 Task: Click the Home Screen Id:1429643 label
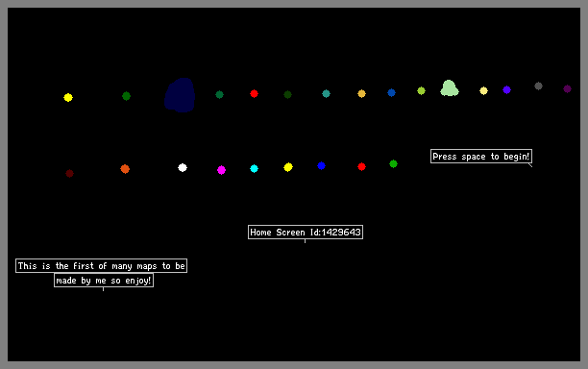tap(306, 233)
